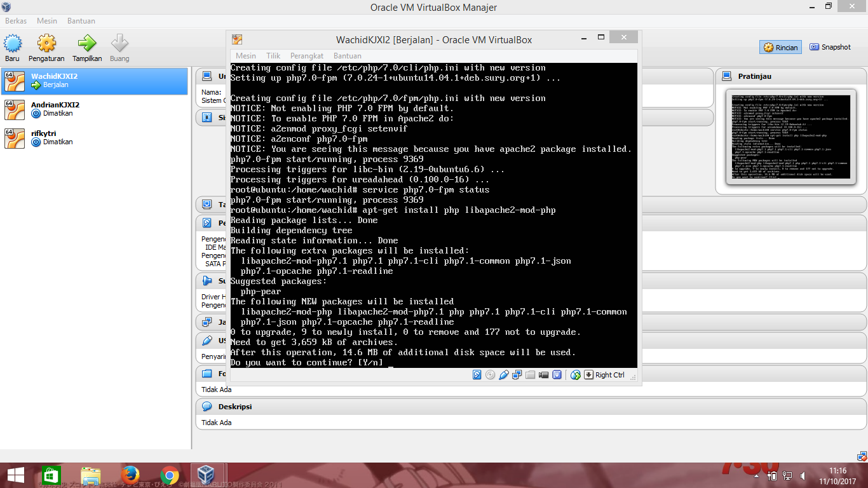Click the WachidKJXI2 VM window title icon
The width and height of the screenshot is (868, 488).
click(237, 39)
